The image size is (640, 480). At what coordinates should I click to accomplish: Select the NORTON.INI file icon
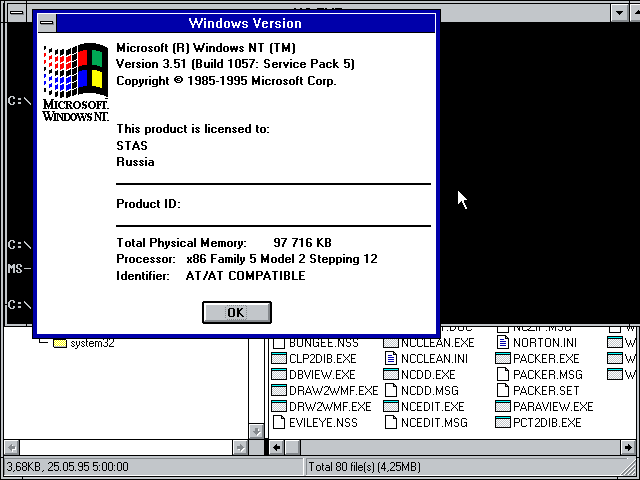pyautogui.click(x=503, y=343)
